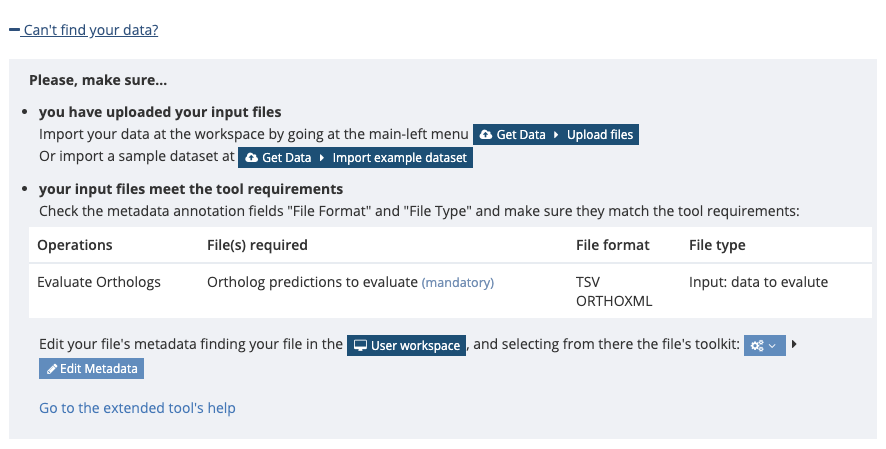The image size is (886, 449).
Task: Click arrow separator before Upload files
Action: pyautogui.click(x=556, y=135)
